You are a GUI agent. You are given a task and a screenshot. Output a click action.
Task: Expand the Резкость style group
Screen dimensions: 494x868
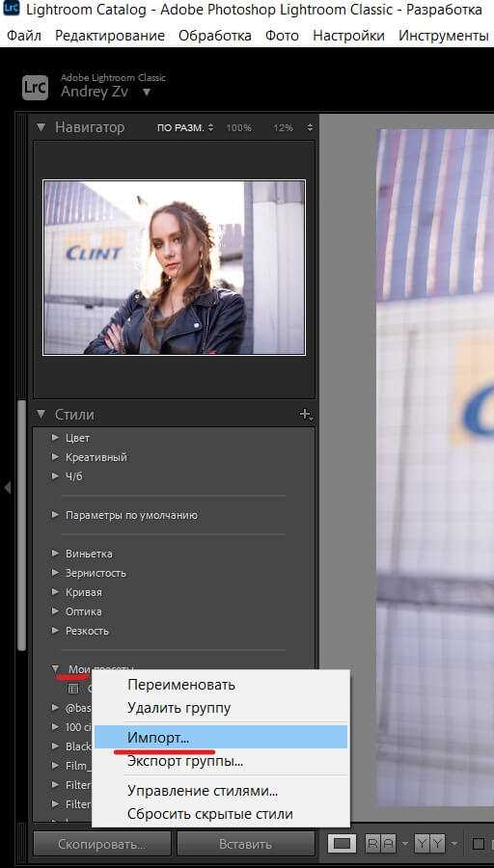click(x=55, y=631)
